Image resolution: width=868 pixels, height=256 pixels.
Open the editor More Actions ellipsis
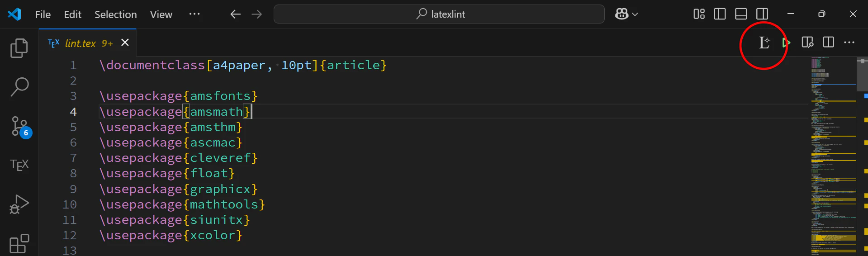pyautogui.click(x=849, y=43)
